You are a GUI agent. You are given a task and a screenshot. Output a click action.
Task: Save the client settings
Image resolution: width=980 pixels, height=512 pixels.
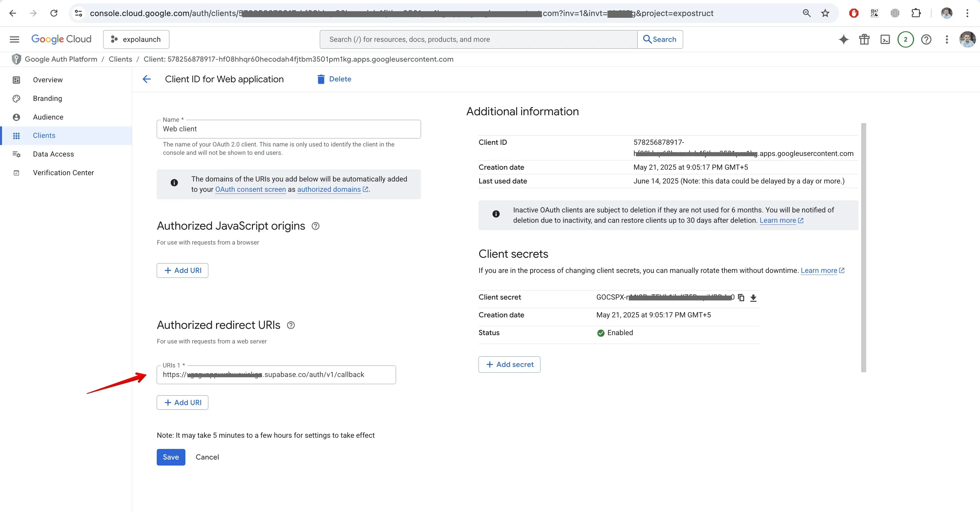171,457
